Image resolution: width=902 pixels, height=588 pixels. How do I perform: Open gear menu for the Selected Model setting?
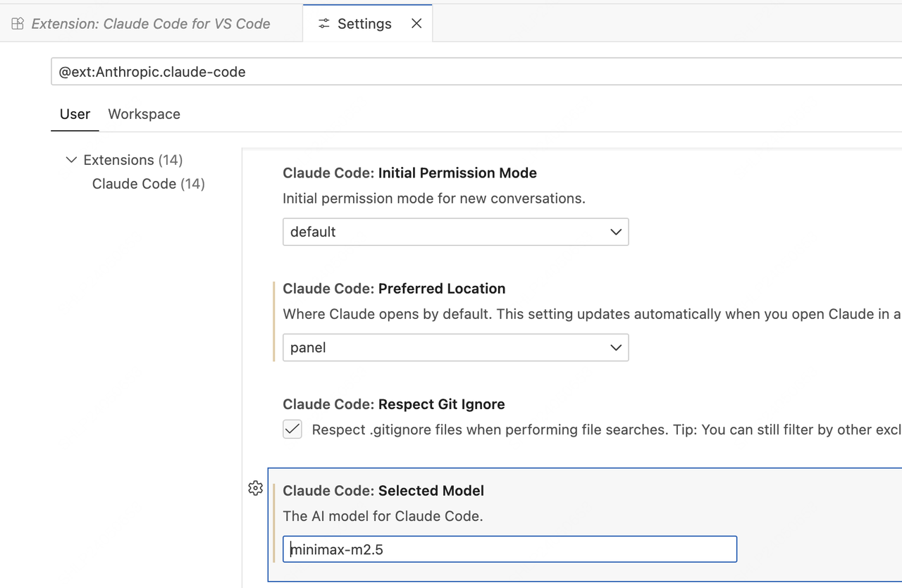[x=256, y=488]
